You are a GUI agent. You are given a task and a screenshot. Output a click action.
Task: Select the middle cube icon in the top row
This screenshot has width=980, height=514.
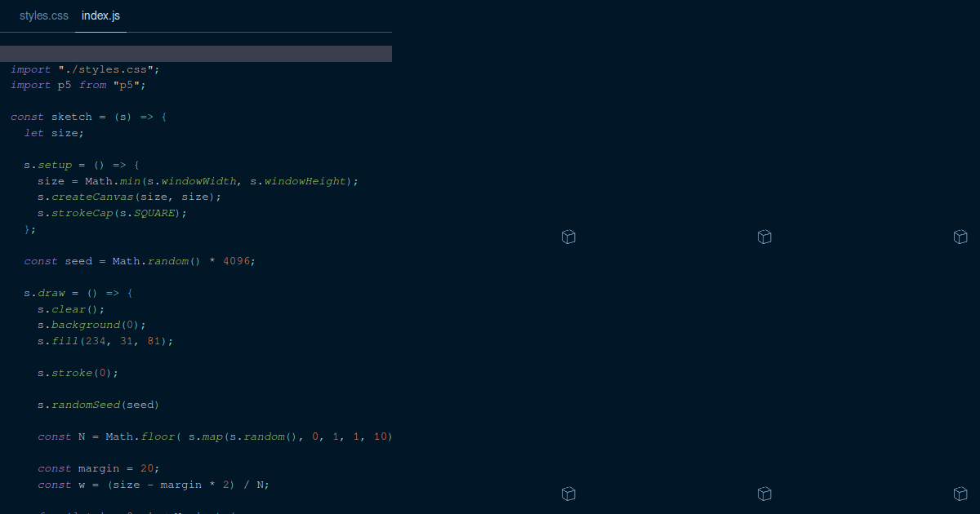[764, 237]
